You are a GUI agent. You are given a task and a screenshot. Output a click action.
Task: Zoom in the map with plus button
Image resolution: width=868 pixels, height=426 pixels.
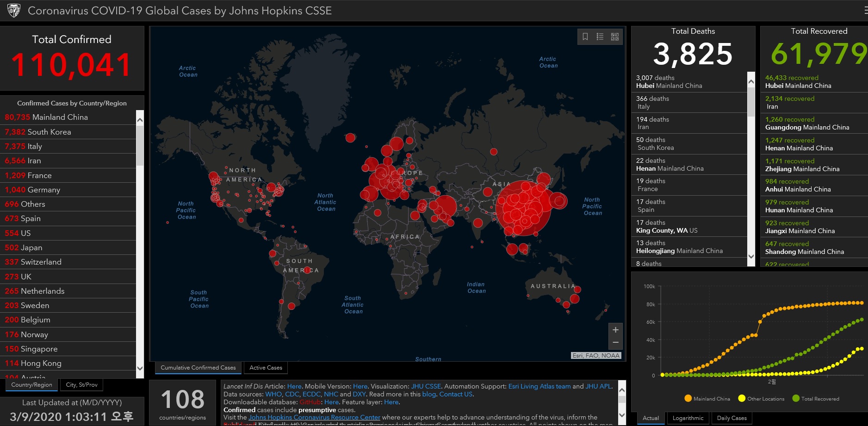615,330
